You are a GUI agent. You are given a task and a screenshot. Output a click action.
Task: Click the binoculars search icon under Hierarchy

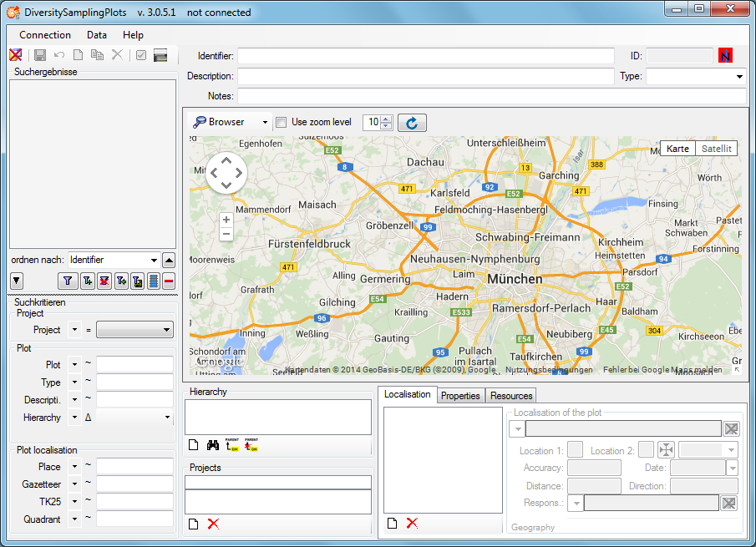pos(213,445)
